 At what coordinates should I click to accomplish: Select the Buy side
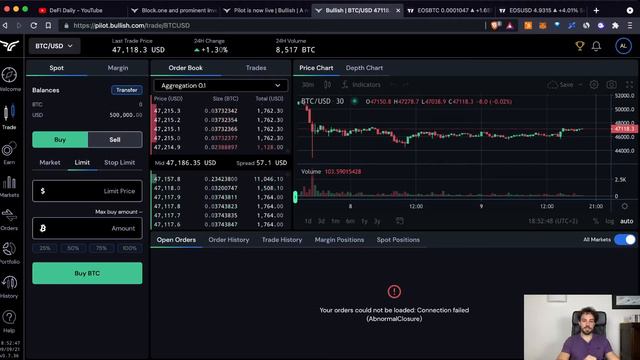click(60, 140)
